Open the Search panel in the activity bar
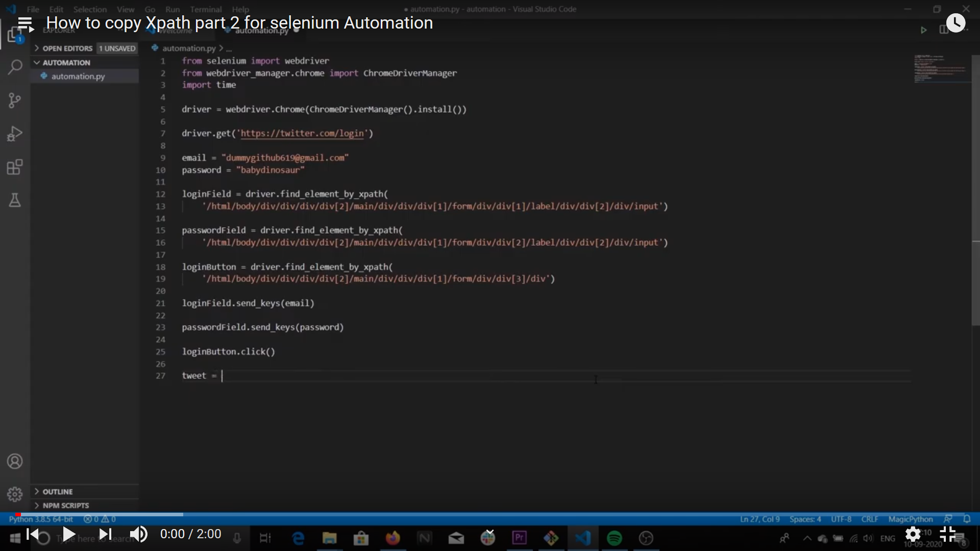Viewport: 980px width, 551px height. pos(15,67)
